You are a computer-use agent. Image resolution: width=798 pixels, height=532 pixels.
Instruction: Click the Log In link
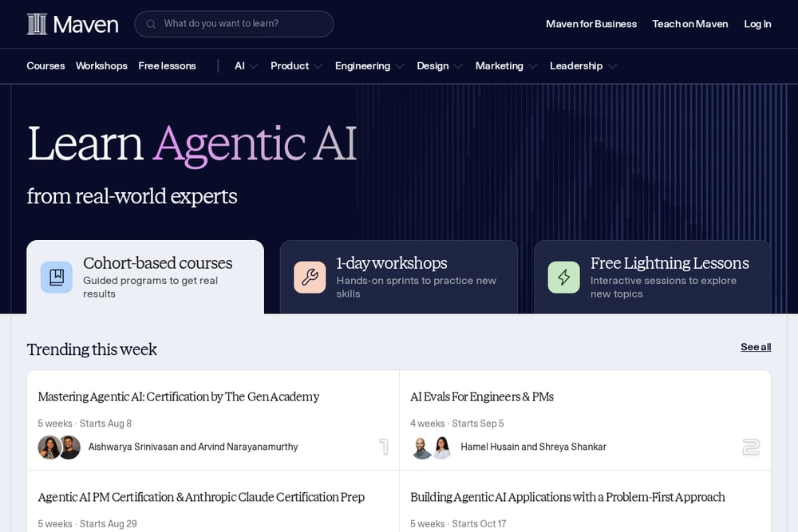click(757, 24)
